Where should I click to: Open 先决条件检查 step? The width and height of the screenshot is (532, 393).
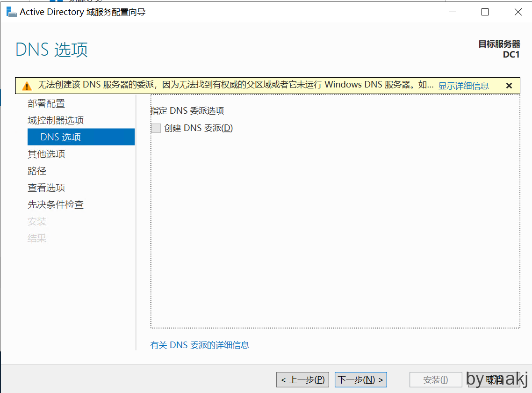pos(56,204)
